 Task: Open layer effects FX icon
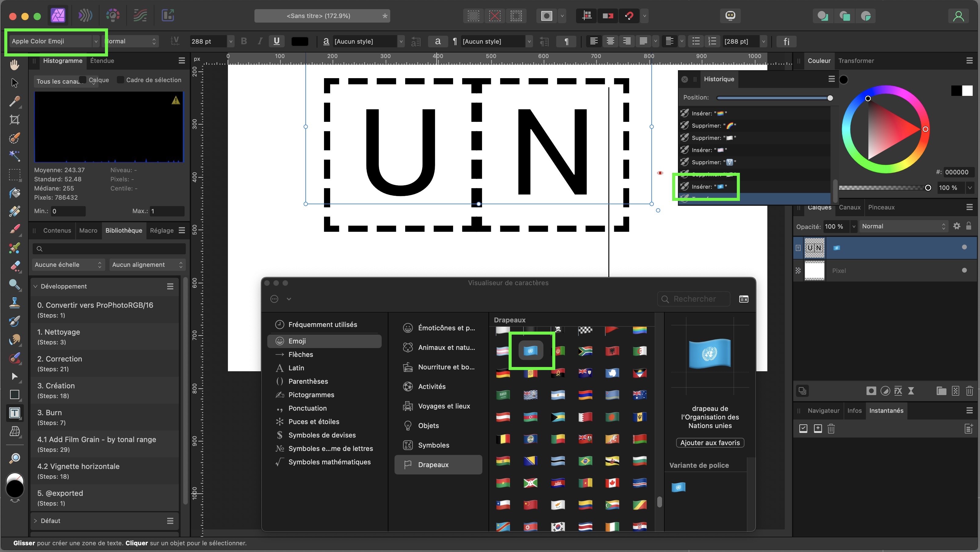pos(898,391)
